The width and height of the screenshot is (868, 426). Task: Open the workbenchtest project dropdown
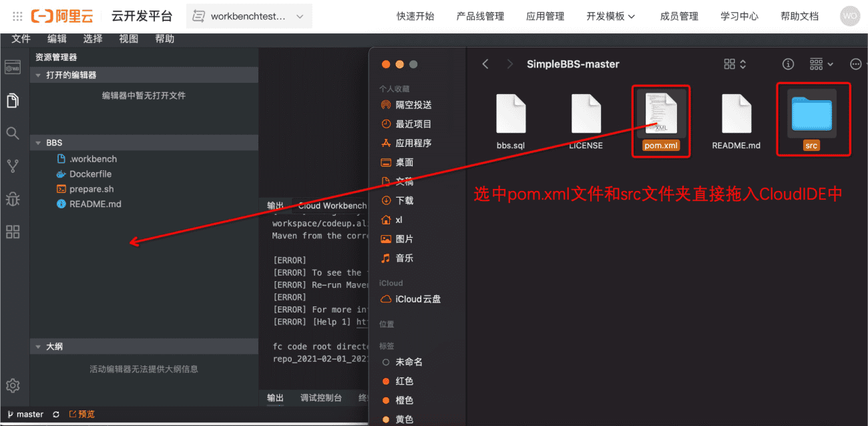249,17
